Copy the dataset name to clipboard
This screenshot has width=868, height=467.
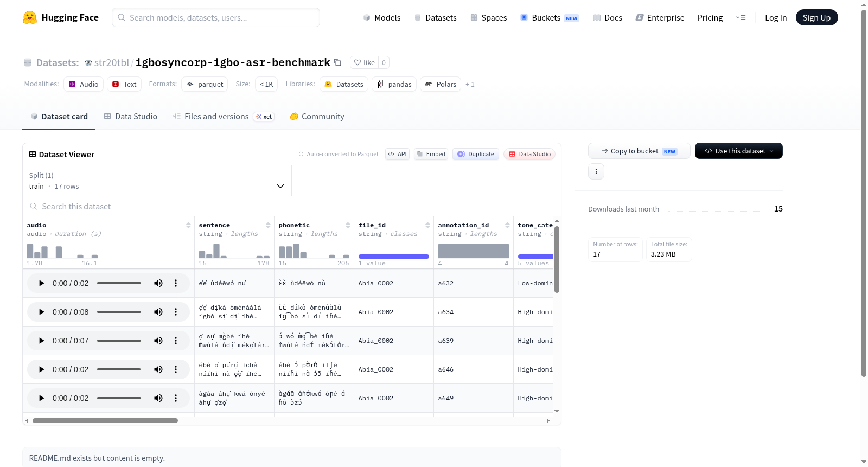[337, 62]
